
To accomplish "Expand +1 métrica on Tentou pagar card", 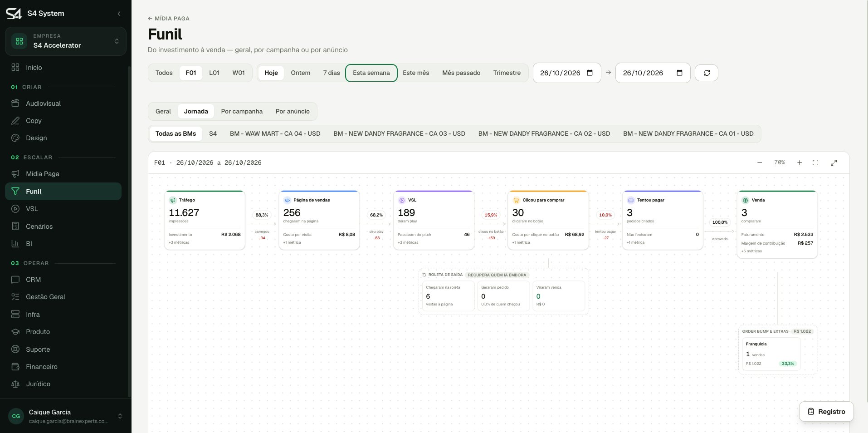I will pos(636,242).
